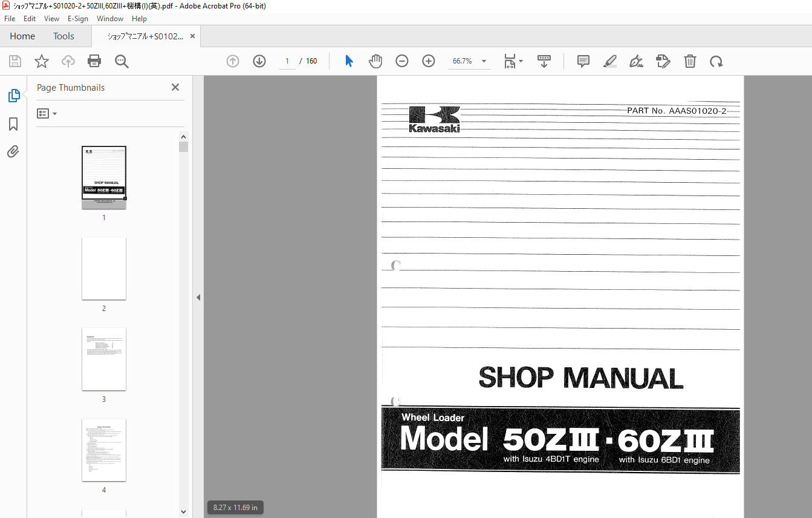Enable scrolling read mode icon

pos(544,61)
